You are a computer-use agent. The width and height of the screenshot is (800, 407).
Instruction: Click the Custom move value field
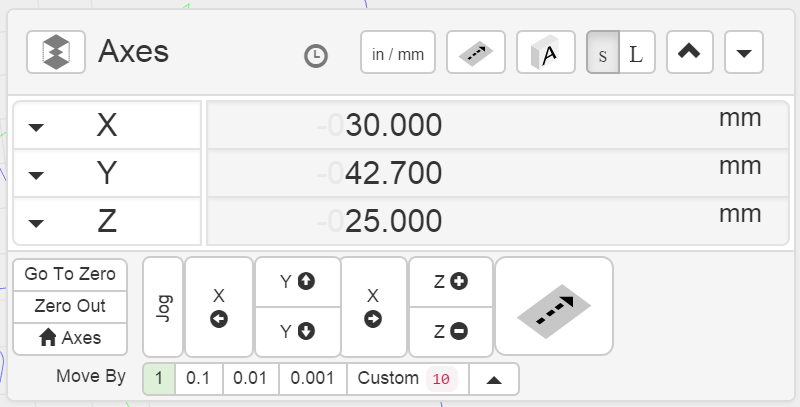(441, 379)
